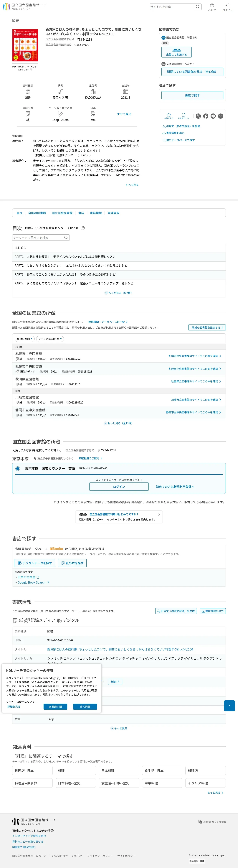Share this book on Facebook
This screenshot has width=238, height=868.
coord(206,116)
